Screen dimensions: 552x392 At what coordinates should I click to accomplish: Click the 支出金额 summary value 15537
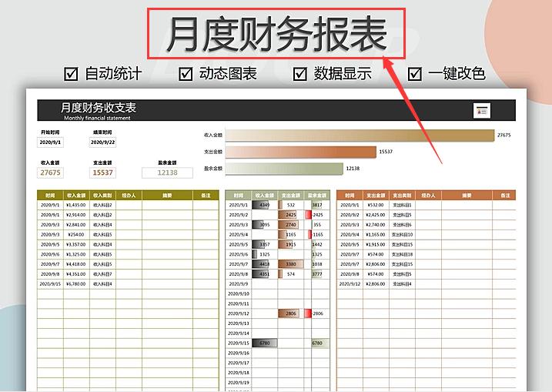(x=102, y=173)
